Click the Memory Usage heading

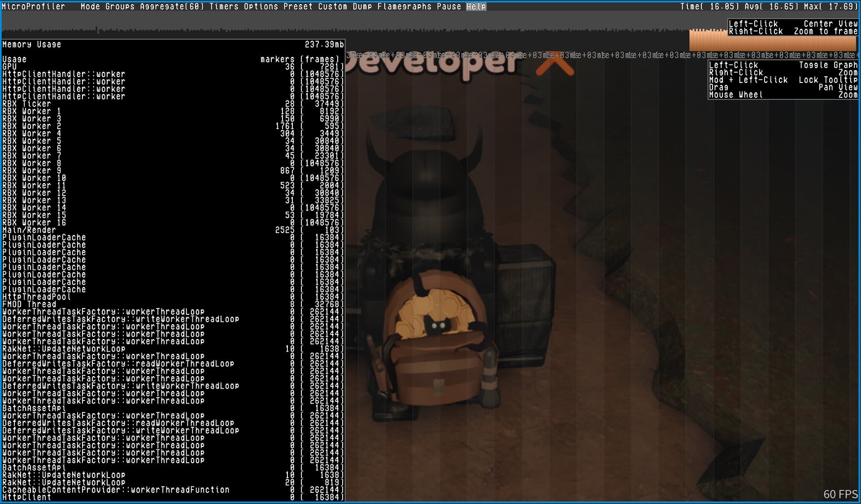point(31,44)
